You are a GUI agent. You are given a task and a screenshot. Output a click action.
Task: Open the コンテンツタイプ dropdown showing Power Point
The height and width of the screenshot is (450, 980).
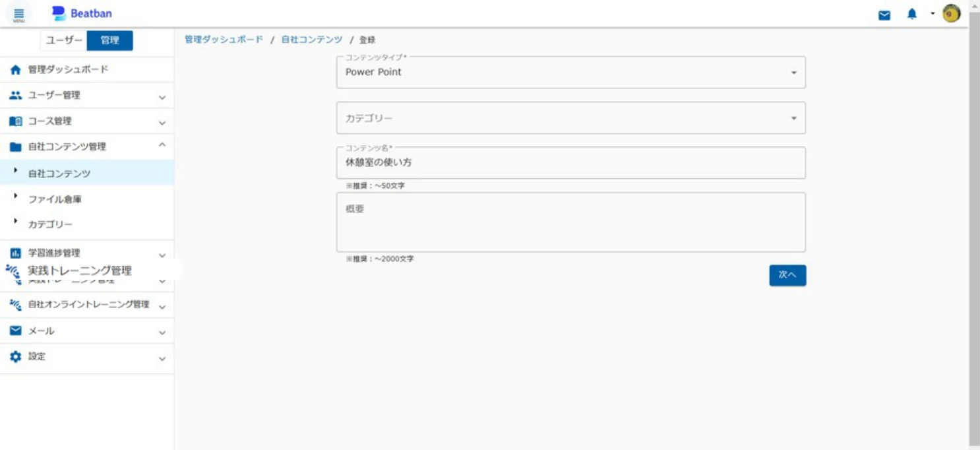[571, 72]
